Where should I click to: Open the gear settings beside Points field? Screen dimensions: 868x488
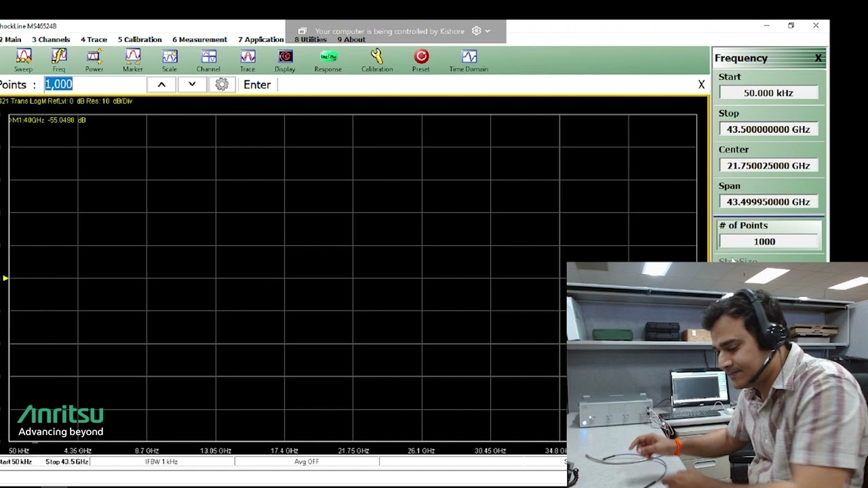click(222, 84)
